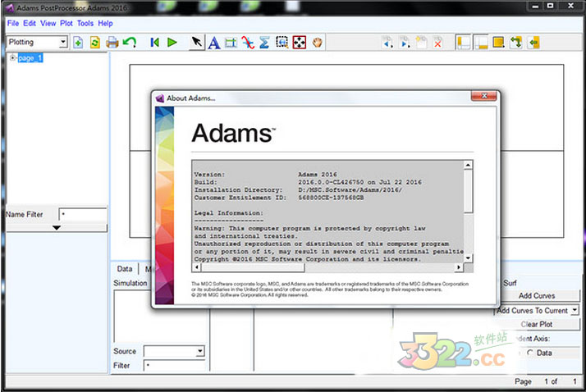Select the Data radio button
The image size is (586, 392).
(x=530, y=353)
